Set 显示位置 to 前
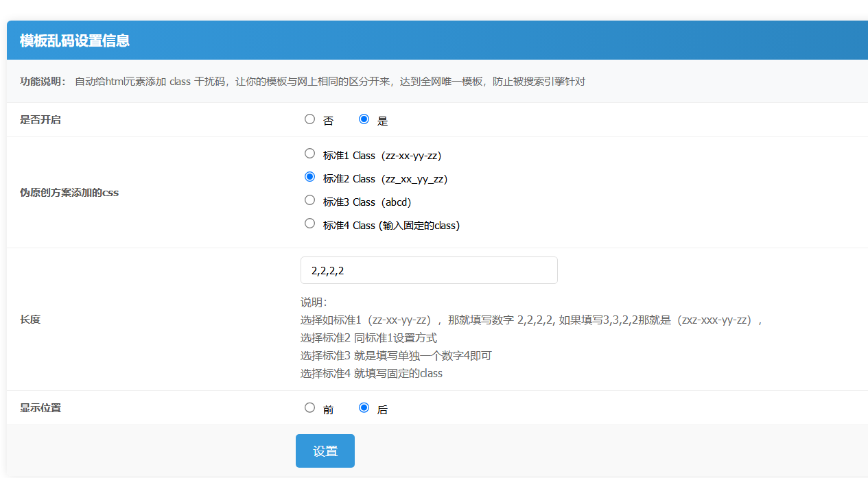This screenshot has height=478, width=868. coord(309,407)
